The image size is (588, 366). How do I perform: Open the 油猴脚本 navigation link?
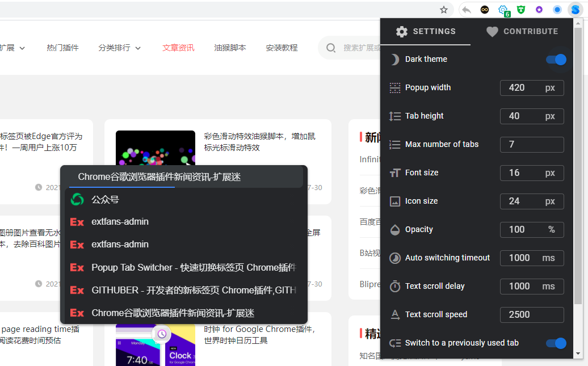[x=230, y=48]
